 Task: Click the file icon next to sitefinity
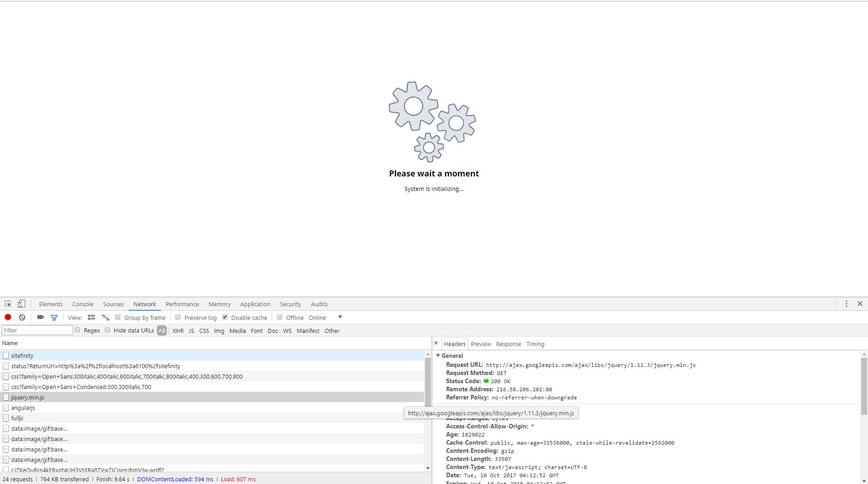click(x=6, y=356)
